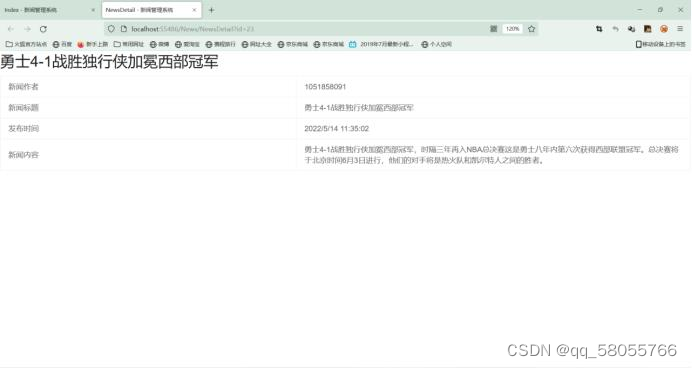
Task: Open the avatar picture toolbar icon
Action: click(x=647, y=29)
